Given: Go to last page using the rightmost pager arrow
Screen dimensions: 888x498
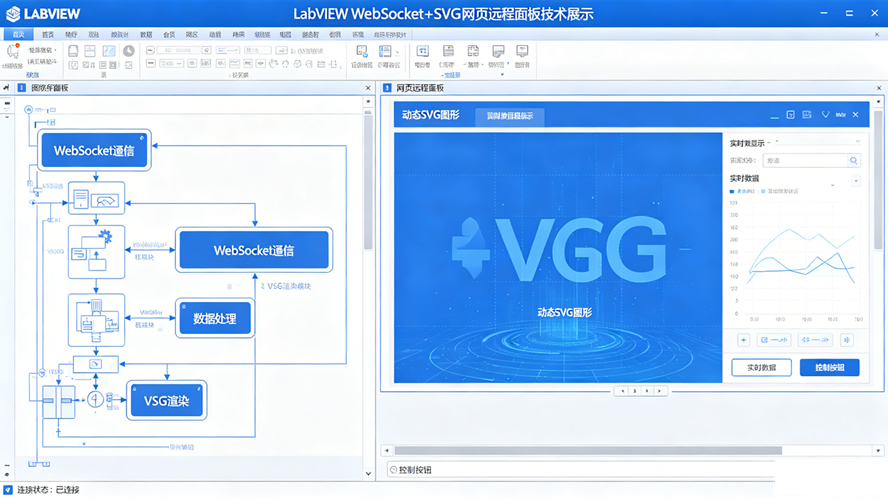Looking at the screenshot, I should (x=659, y=391).
